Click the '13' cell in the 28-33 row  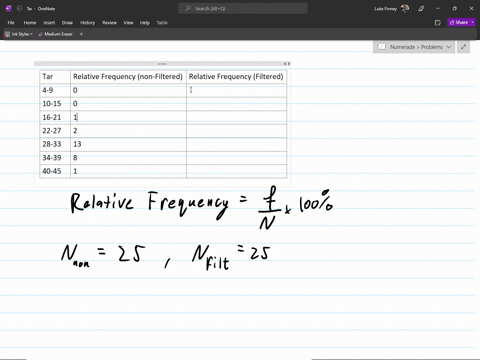[x=128, y=144]
